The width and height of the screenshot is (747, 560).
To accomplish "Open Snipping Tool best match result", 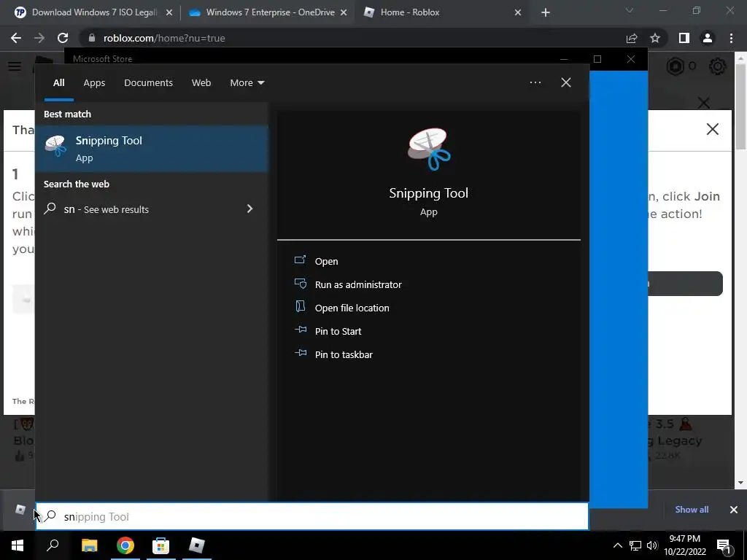I will coord(152,149).
